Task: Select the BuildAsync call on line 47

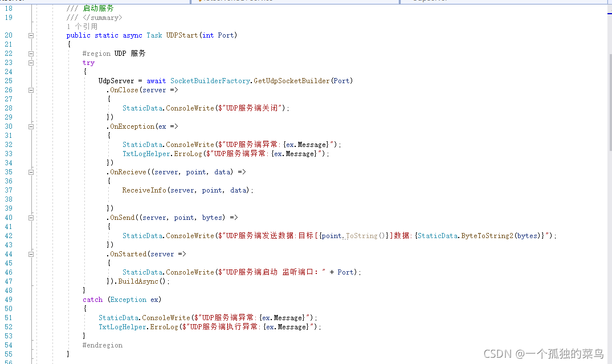Action: tap(137, 281)
